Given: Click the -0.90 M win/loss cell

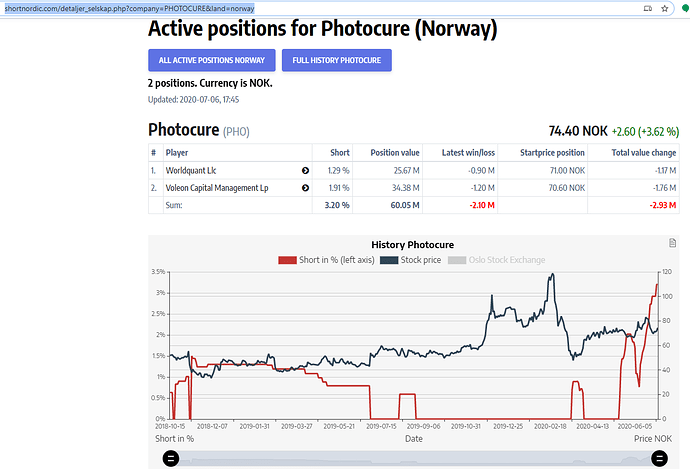Looking at the screenshot, I should tap(481, 171).
